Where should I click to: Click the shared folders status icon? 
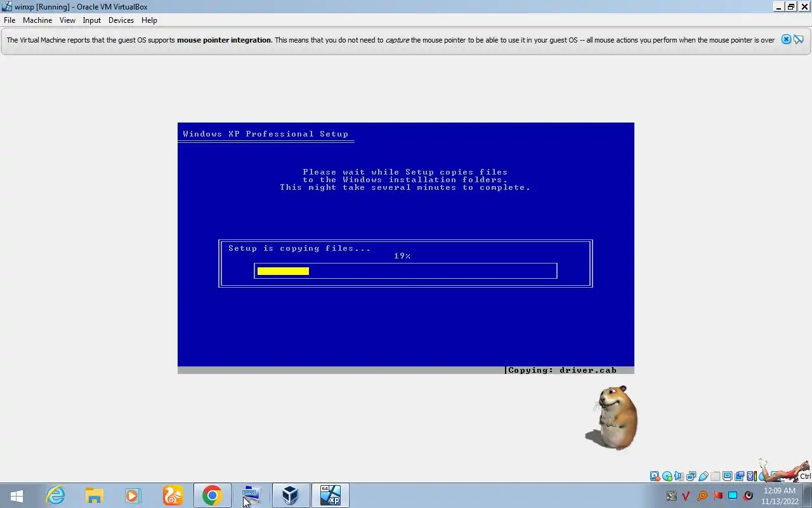716,476
